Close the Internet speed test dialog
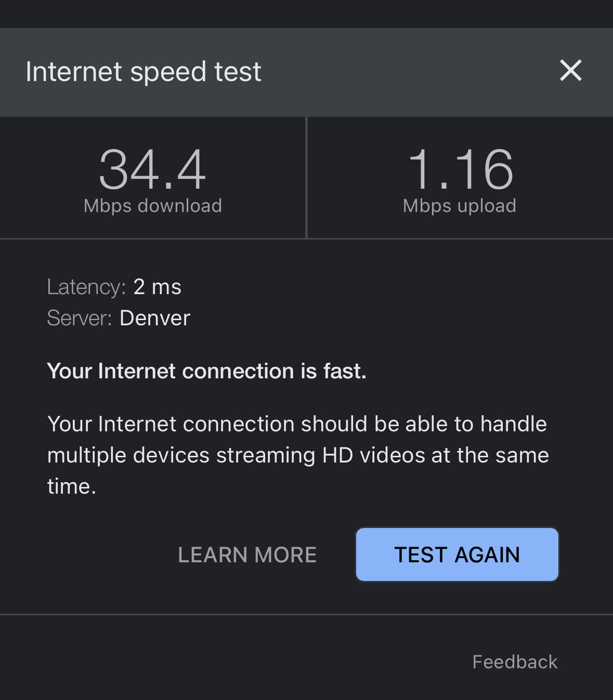This screenshot has height=700, width=613. [x=570, y=71]
